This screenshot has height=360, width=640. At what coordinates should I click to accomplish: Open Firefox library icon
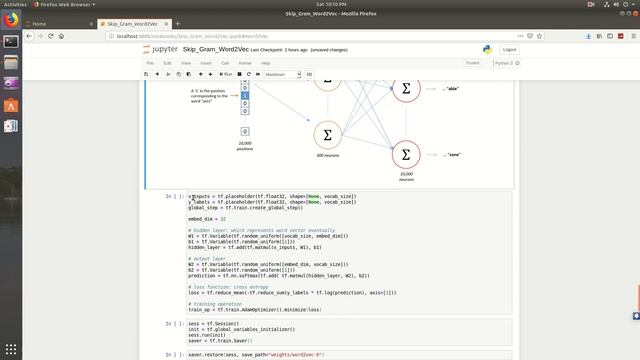click(x=599, y=36)
